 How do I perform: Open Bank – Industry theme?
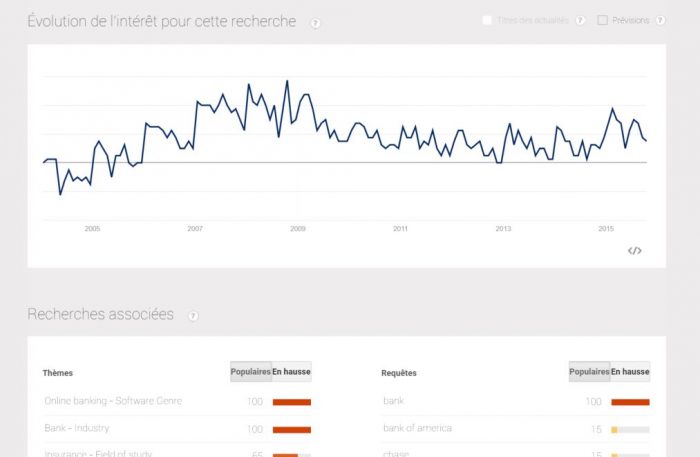tap(77, 428)
